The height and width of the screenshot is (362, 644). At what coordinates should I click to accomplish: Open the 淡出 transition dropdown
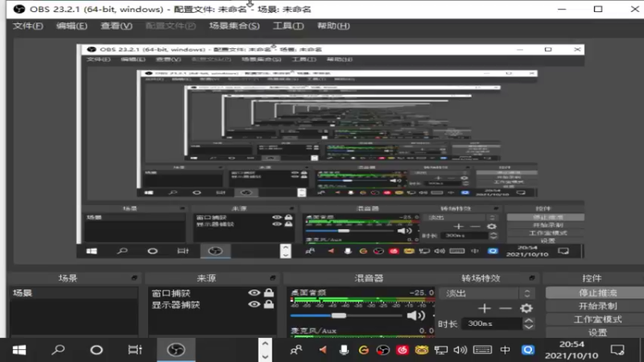[486, 294]
